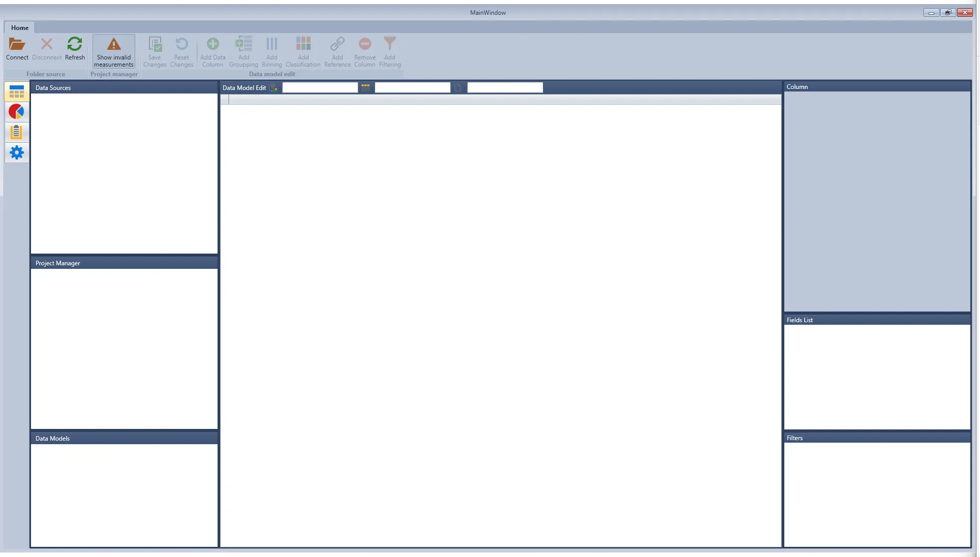This screenshot has height=557, width=980.
Task: Click the Filters panel header
Action: click(x=877, y=438)
